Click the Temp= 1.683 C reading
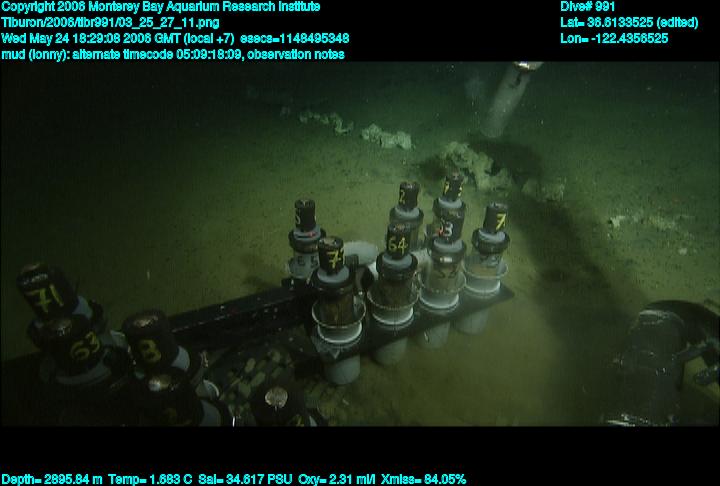Viewport: 720px width, 486px height. point(150,479)
